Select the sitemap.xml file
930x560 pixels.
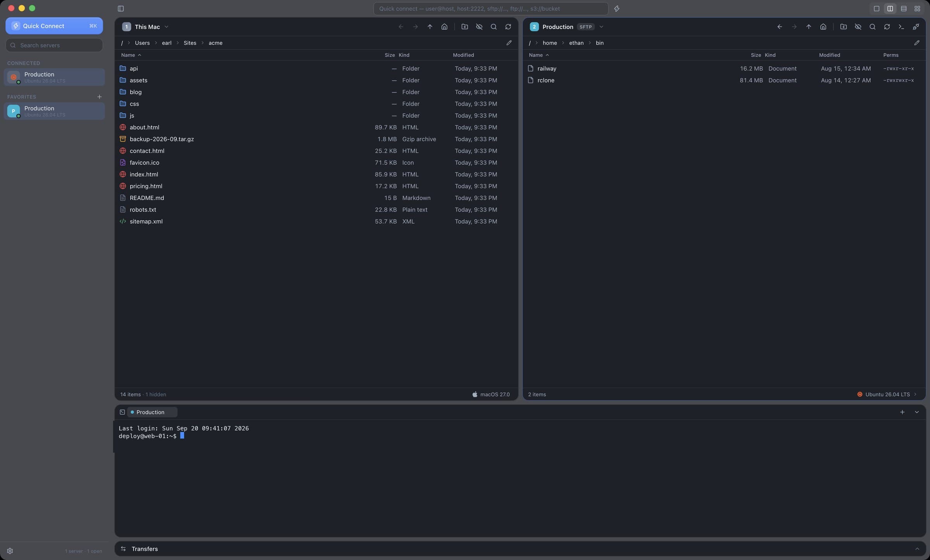tap(316, 221)
